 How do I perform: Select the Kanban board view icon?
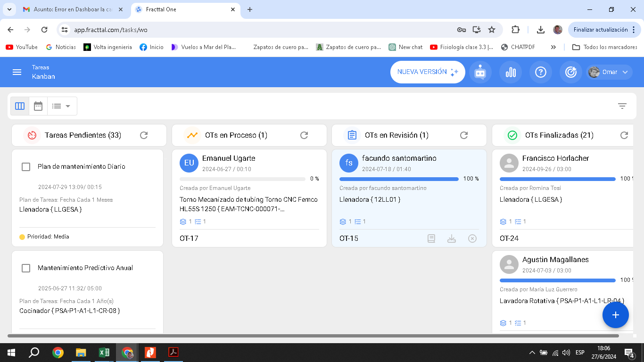pyautogui.click(x=20, y=106)
